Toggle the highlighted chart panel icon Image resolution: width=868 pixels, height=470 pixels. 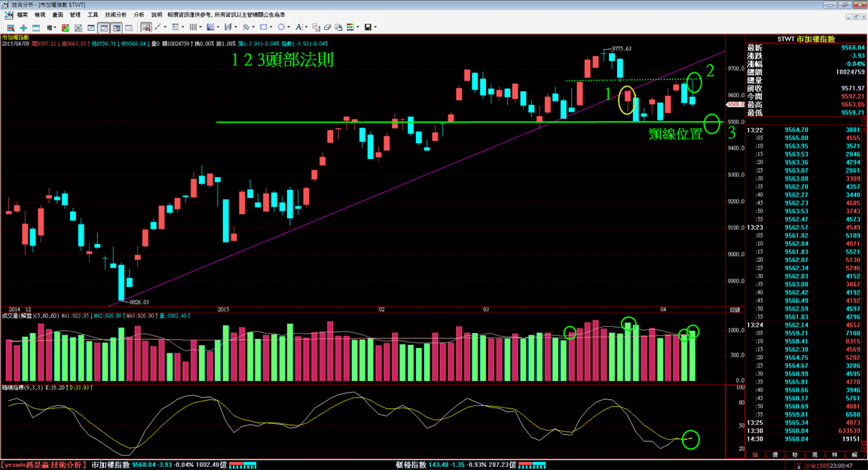(103, 27)
